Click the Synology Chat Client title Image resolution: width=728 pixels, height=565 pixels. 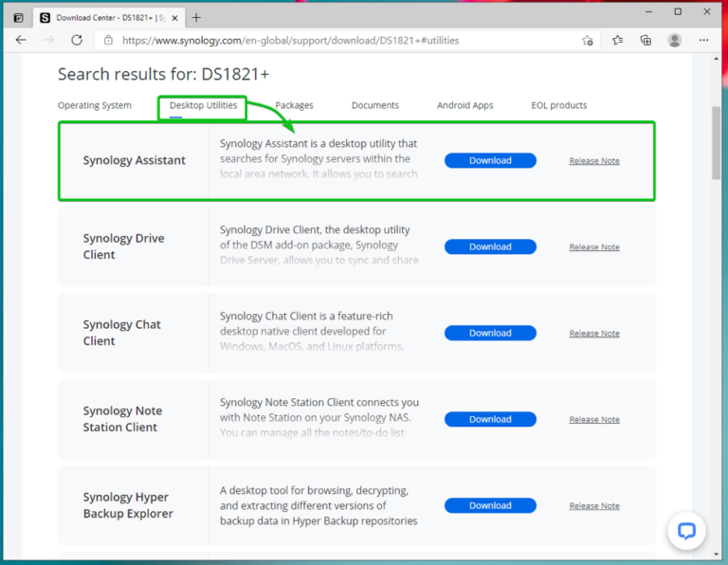(121, 333)
